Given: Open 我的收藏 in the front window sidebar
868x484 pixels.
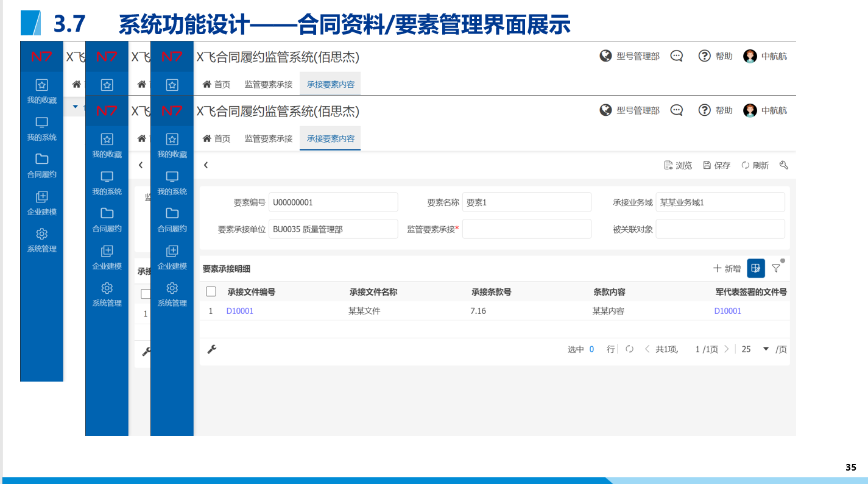Looking at the screenshot, I should click(172, 145).
